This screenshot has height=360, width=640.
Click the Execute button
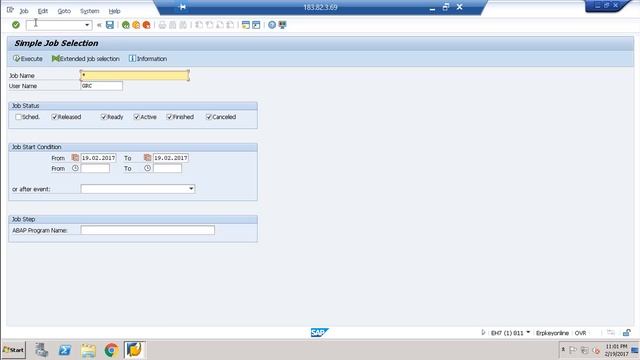click(x=28, y=59)
